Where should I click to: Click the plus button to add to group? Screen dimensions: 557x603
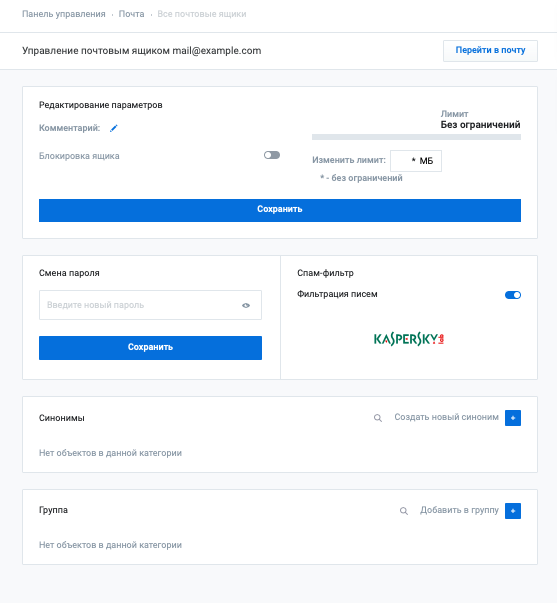(x=513, y=511)
